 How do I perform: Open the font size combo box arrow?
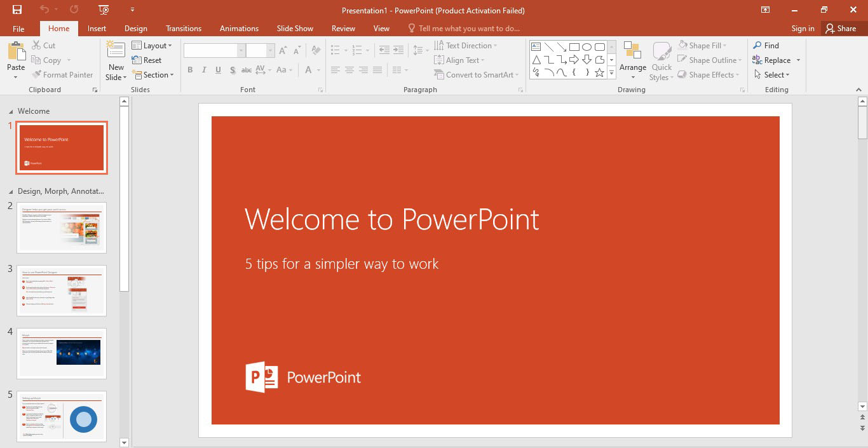tap(271, 51)
